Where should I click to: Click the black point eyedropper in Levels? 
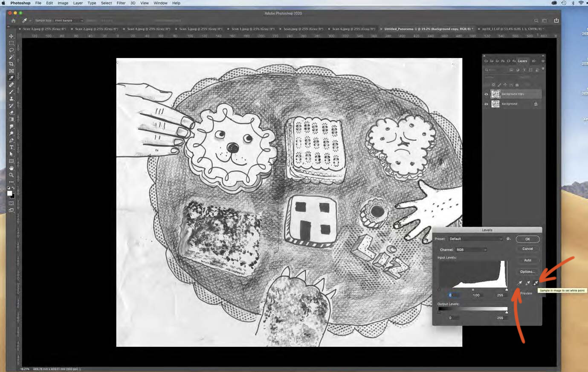click(x=519, y=283)
